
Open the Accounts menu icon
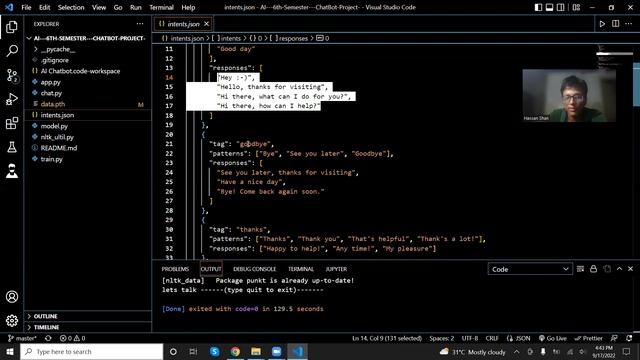[x=12, y=297]
